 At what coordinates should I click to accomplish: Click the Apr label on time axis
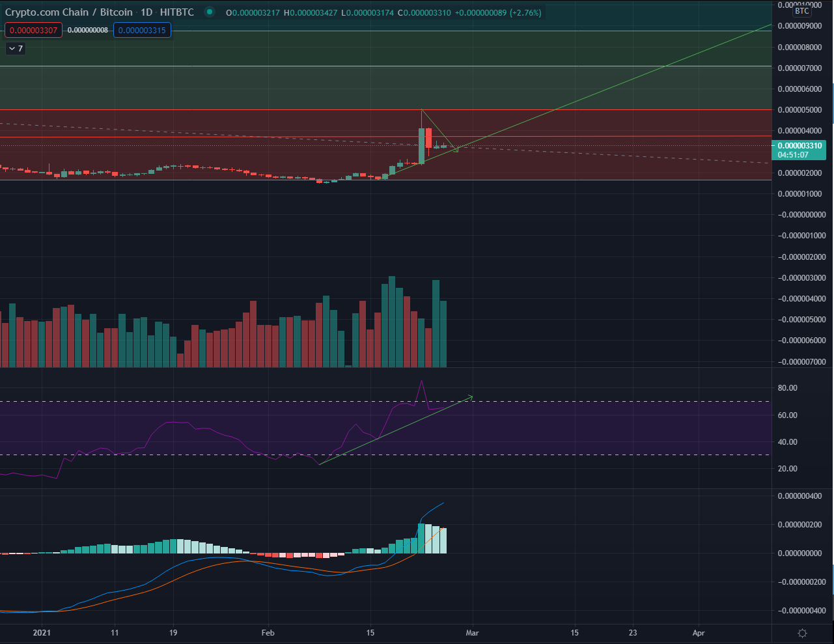[x=699, y=633]
